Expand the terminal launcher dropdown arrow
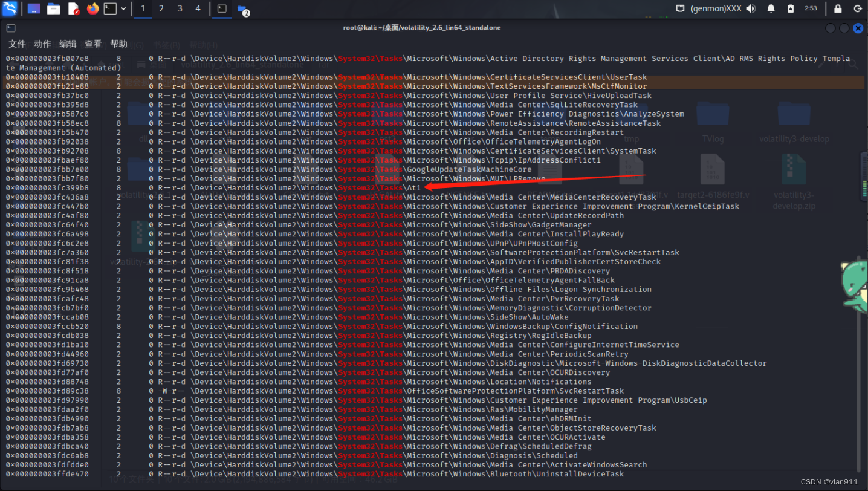This screenshot has height=491, width=868. 123,8
